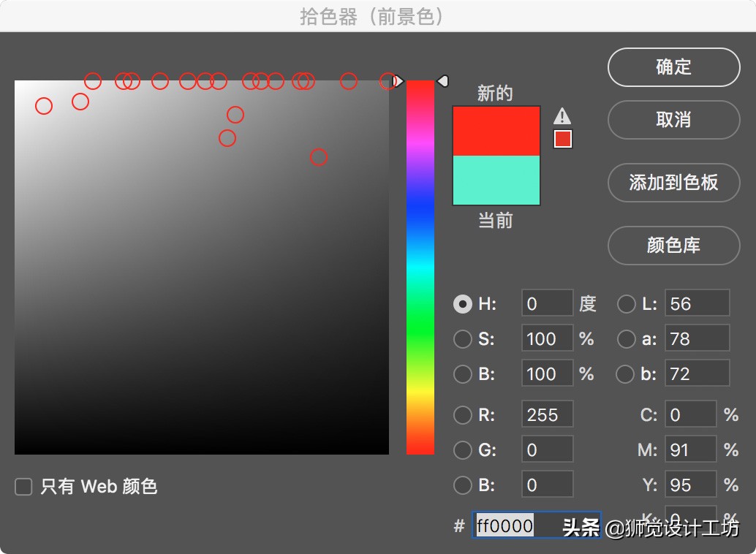Select the b channel radio button
The image size is (756, 554).
coord(626,373)
